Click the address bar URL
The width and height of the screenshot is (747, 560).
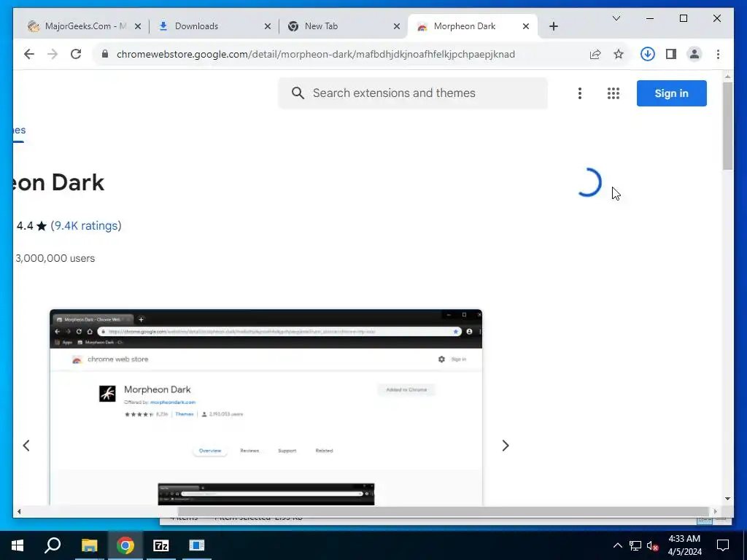(315, 54)
